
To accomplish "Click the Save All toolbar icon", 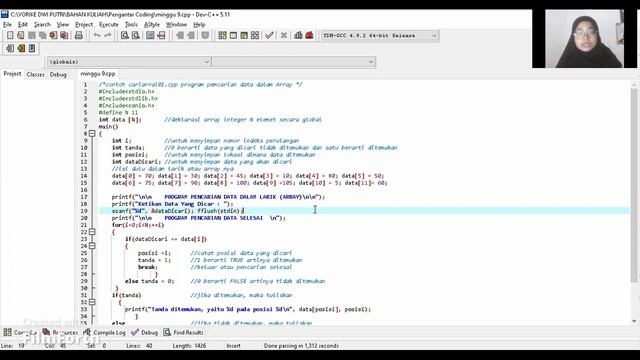I will pyautogui.click(x=42, y=36).
